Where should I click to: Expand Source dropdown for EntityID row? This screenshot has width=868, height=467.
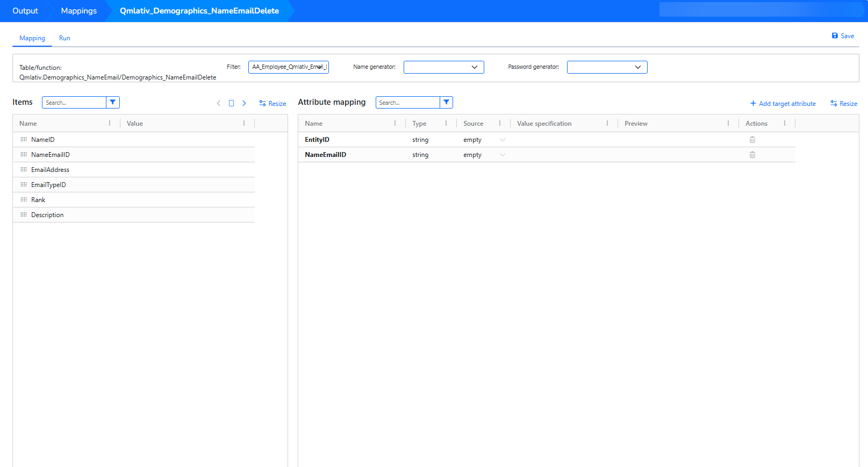tap(503, 140)
